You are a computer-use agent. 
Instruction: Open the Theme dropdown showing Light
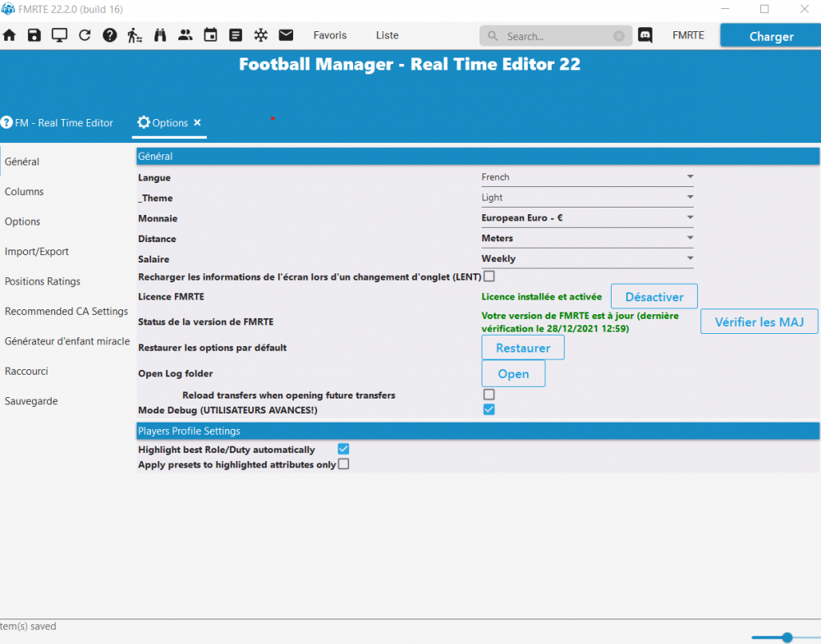[x=588, y=197]
